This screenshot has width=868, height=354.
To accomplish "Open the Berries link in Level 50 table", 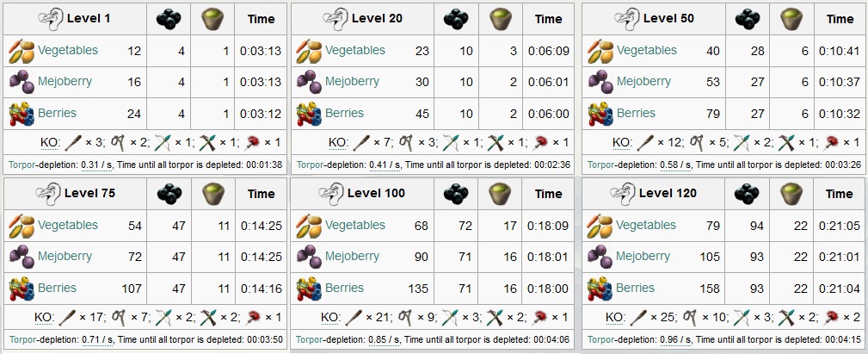I will (x=636, y=113).
